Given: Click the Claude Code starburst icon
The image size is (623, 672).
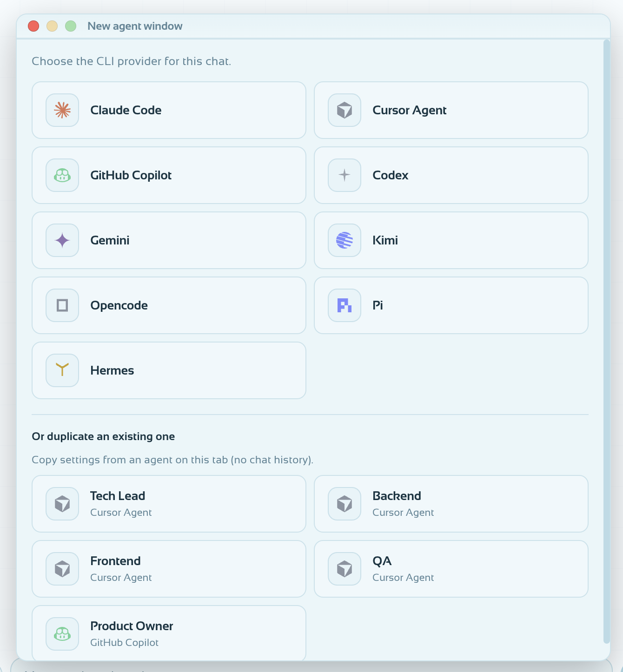Looking at the screenshot, I should [62, 110].
